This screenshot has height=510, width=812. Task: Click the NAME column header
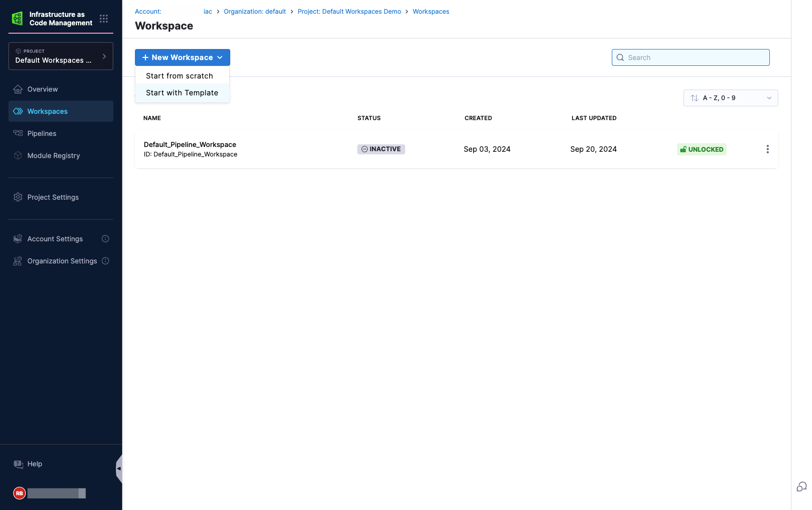click(x=152, y=118)
